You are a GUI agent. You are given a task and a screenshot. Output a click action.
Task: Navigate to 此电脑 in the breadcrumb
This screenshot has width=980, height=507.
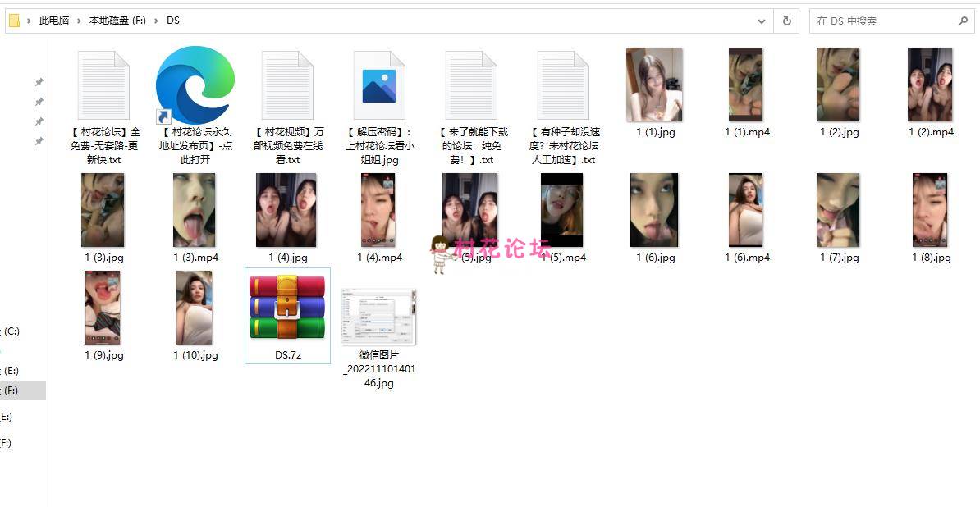click(x=54, y=21)
